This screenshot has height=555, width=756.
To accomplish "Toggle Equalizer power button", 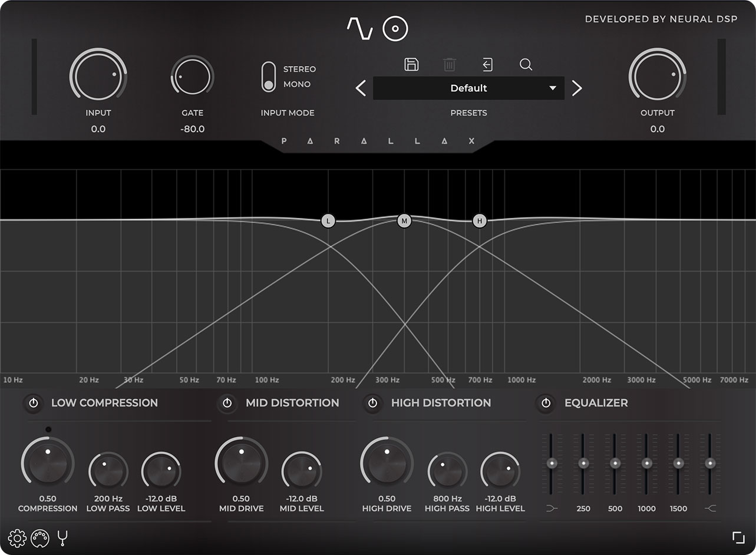I will (546, 403).
